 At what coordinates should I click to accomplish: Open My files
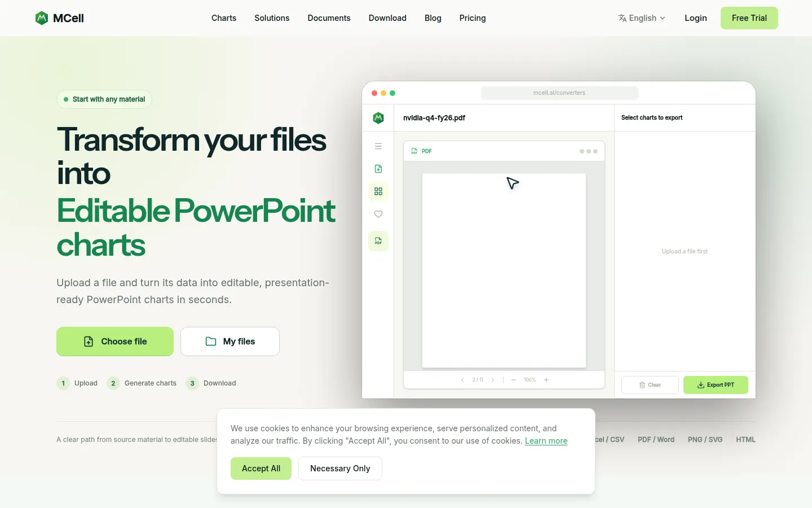click(x=230, y=341)
